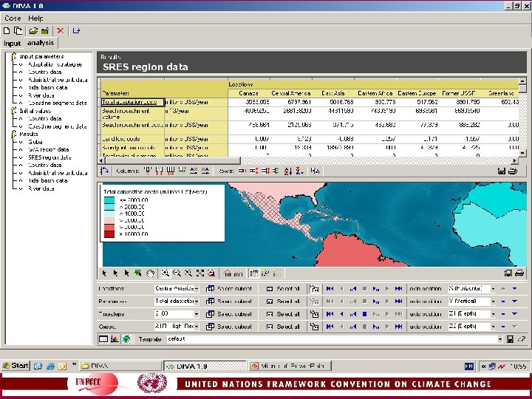This screenshot has width=532, height=399.
Task: Click the new document icon in toolbar
Action: tap(7, 31)
